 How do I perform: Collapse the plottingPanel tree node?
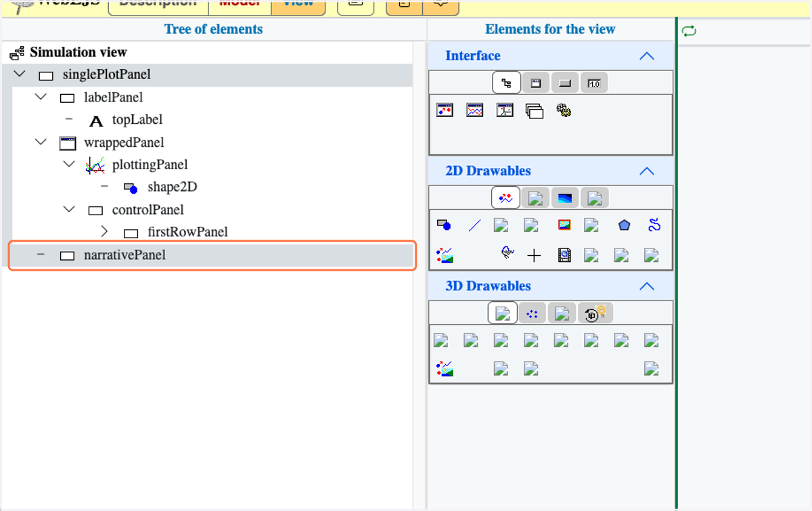pyautogui.click(x=69, y=164)
